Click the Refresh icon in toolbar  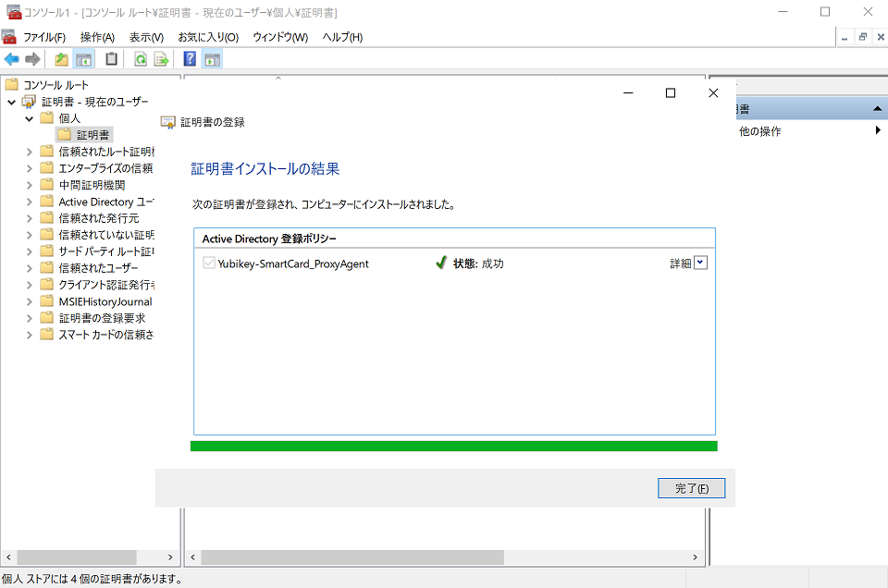pos(141,59)
